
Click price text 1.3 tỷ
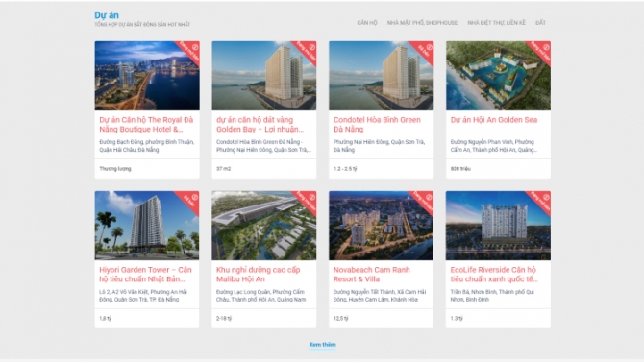click(457, 318)
